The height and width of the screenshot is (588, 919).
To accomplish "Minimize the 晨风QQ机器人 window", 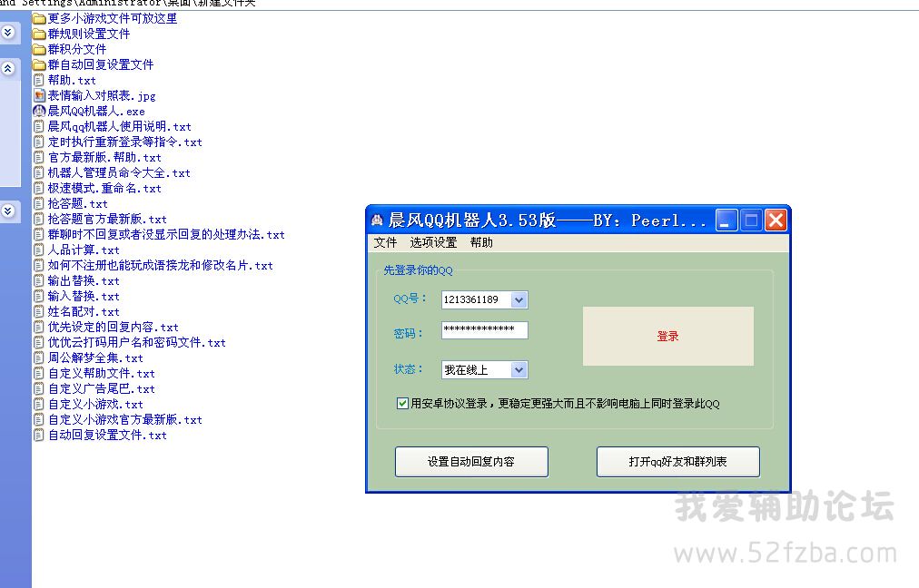I will tap(726, 220).
